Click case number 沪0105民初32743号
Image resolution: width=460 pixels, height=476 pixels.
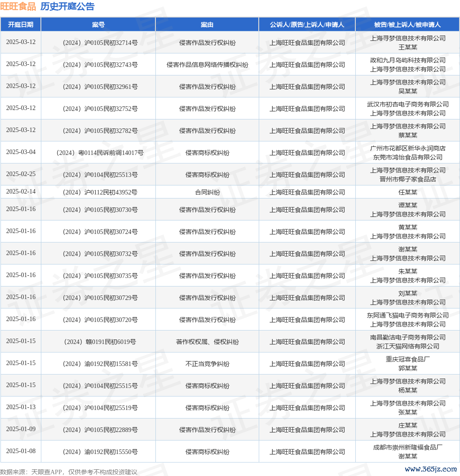coord(100,65)
